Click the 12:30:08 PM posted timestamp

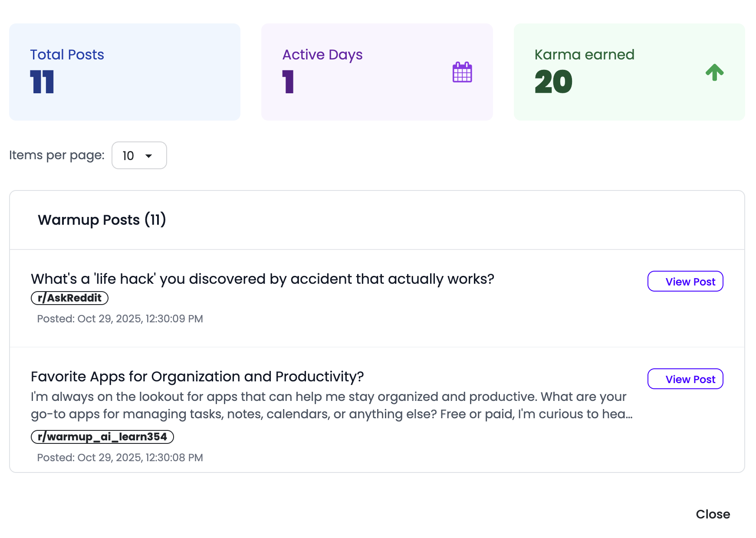pos(120,458)
